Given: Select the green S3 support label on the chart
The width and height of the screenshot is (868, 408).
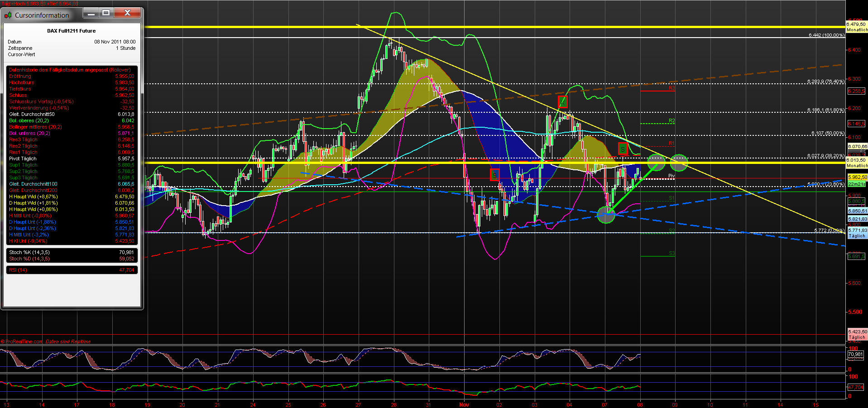Looking at the screenshot, I should pos(671,254).
